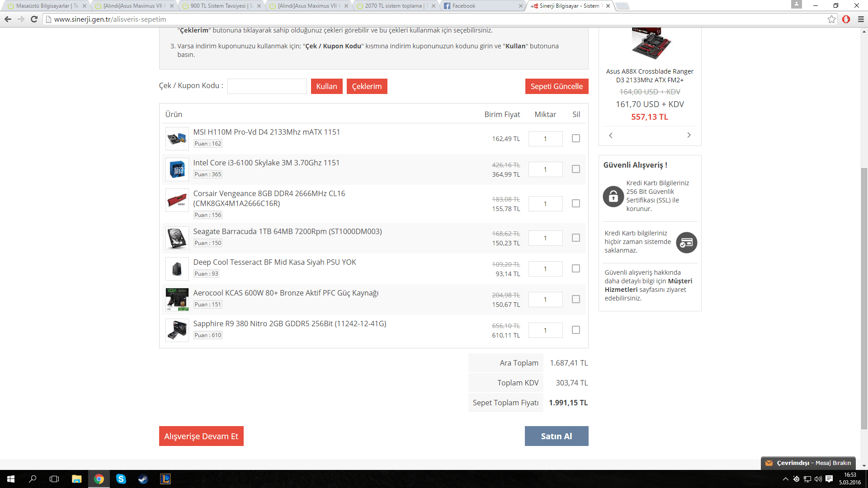Screen dimensions: 868x488
Task: Click the browser back arrow
Action: tap(8, 19)
